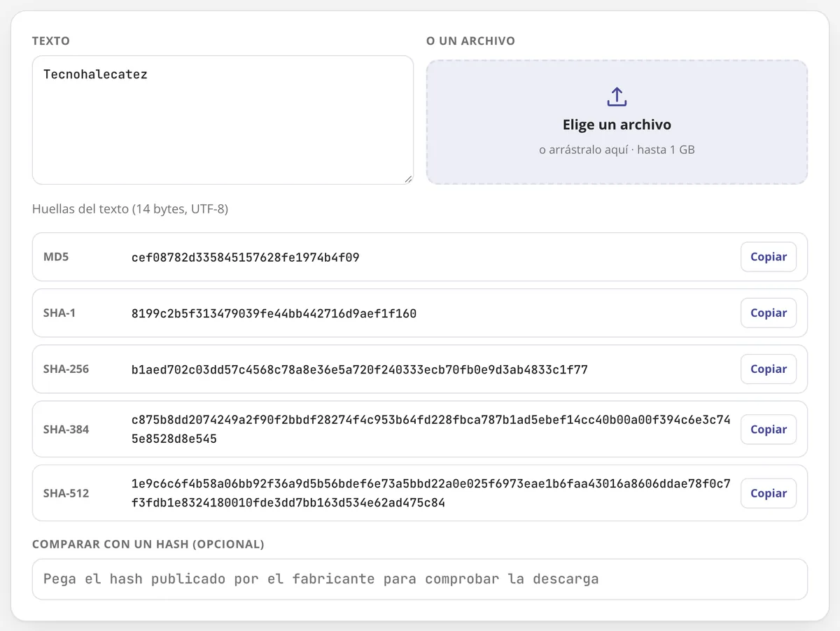Click the upload arrow icon
Screen dimensions: 840x631
[x=617, y=97]
